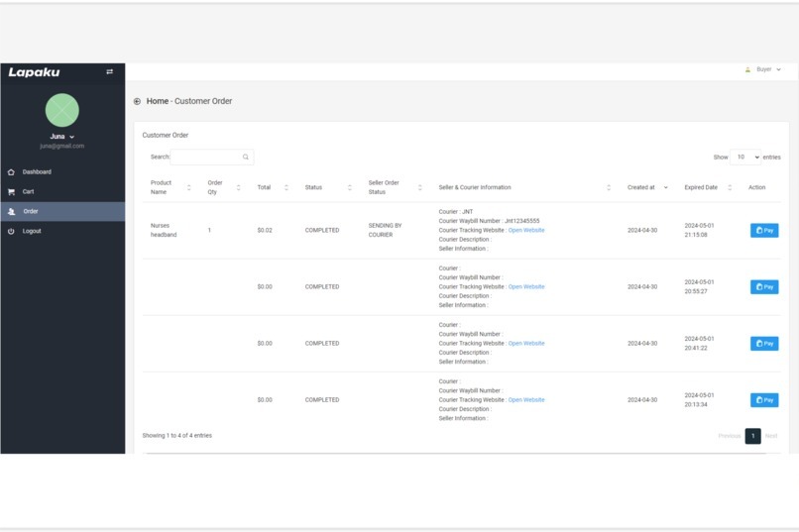
Task: Click the Dashboard home icon
Action: pyautogui.click(x=11, y=172)
